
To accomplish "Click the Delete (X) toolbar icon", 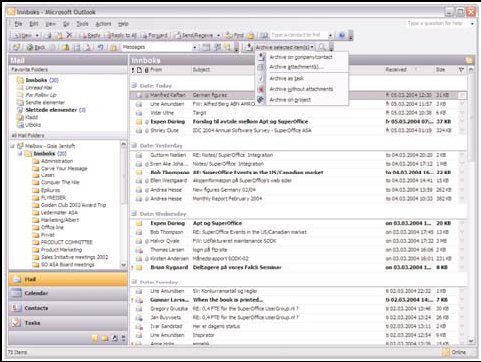I will (x=69, y=35).
